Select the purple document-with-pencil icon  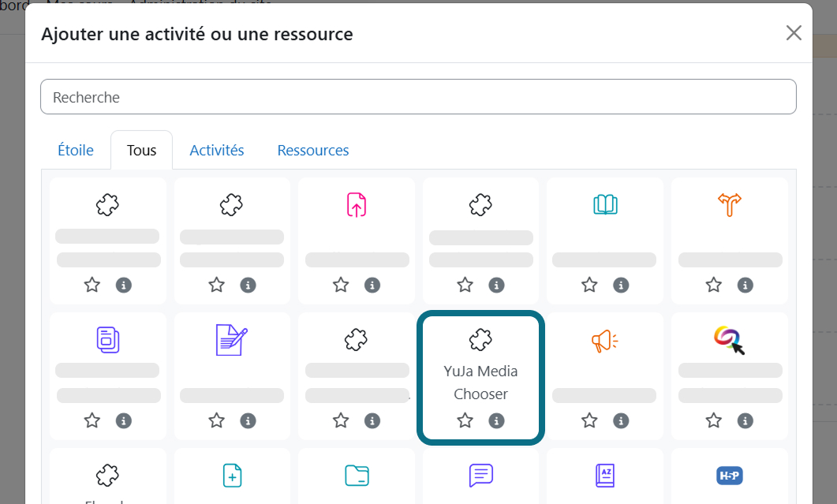click(232, 340)
